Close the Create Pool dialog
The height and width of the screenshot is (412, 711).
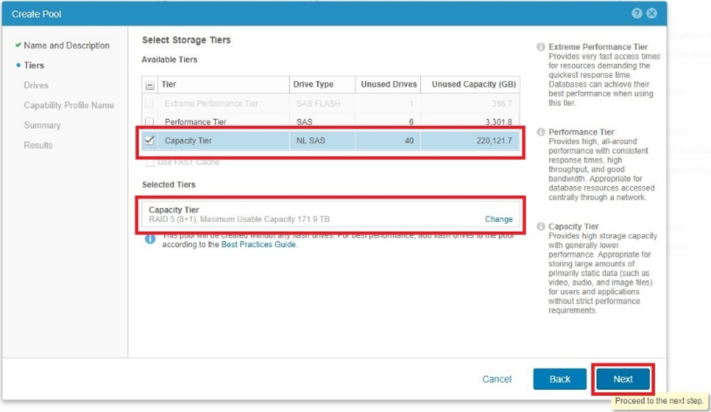tap(652, 14)
